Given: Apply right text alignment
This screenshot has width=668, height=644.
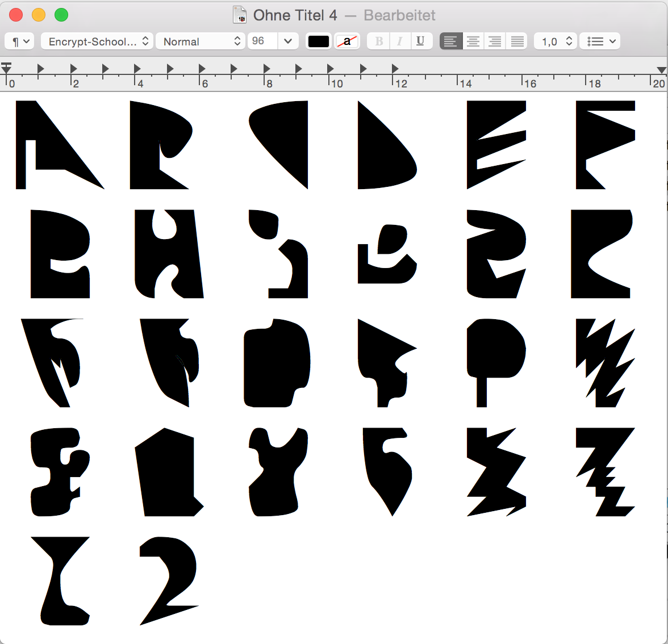Looking at the screenshot, I should click(495, 41).
